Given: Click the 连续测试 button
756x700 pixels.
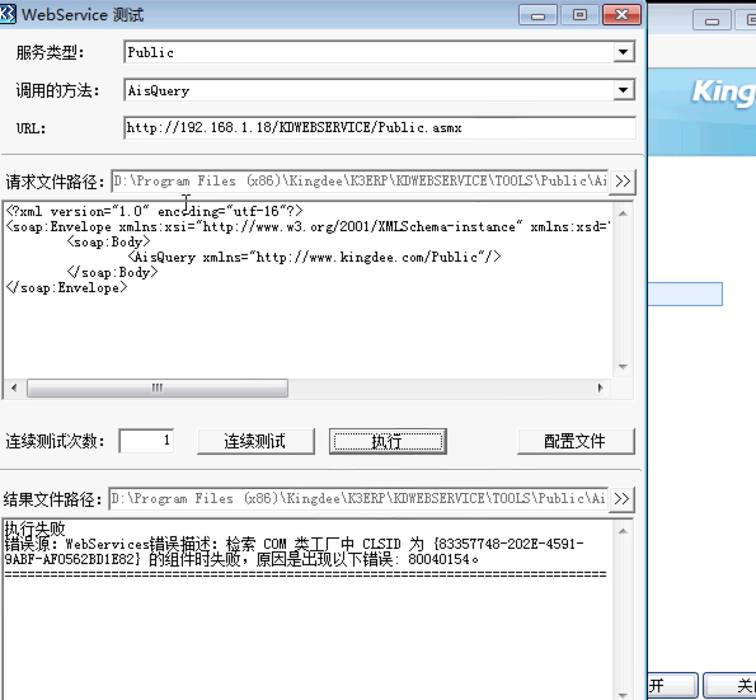Looking at the screenshot, I should click(255, 441).
